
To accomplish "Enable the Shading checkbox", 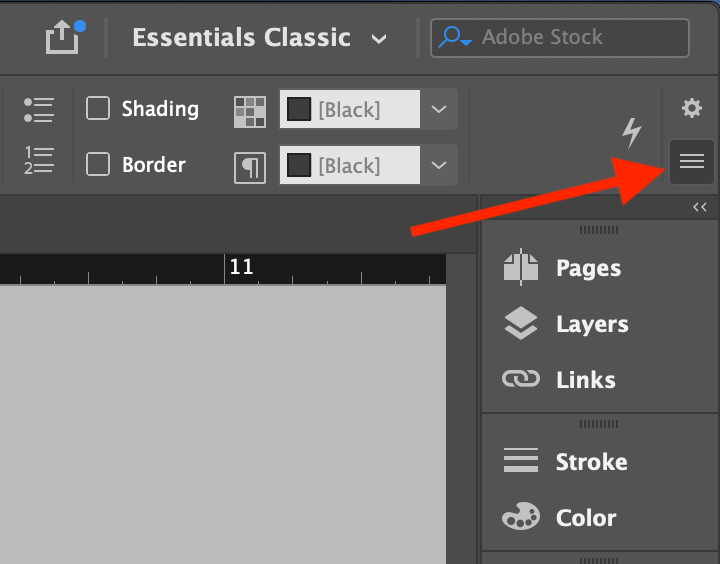I will point(98,108).
